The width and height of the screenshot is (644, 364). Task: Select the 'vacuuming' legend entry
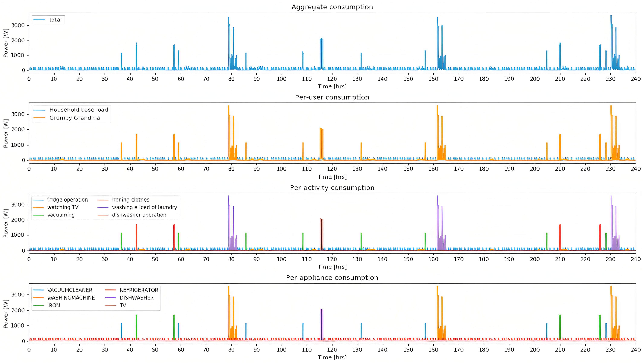(61, 215)
